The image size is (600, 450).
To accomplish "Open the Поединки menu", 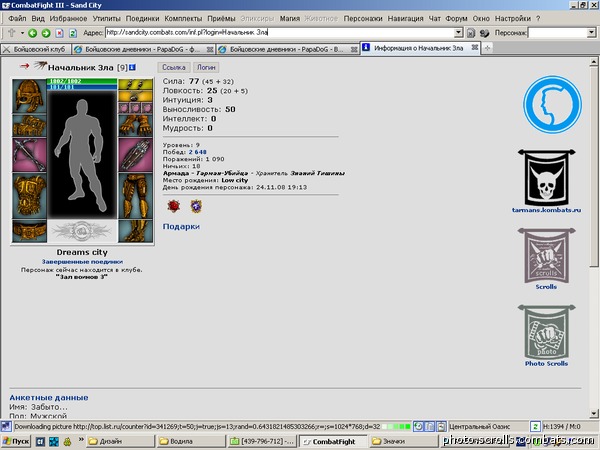I will click(x=142, y=18).
